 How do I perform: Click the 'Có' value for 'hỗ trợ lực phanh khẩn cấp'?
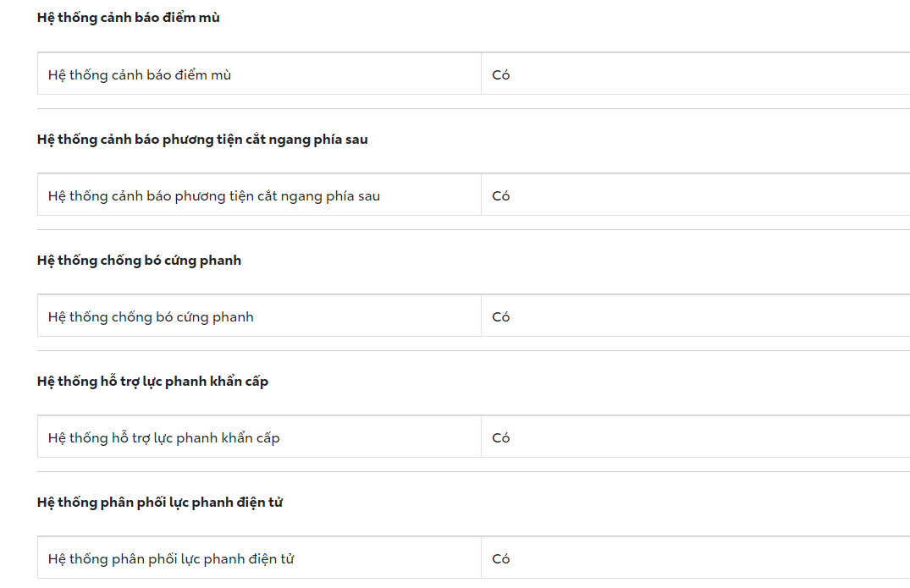pos(501,438)
